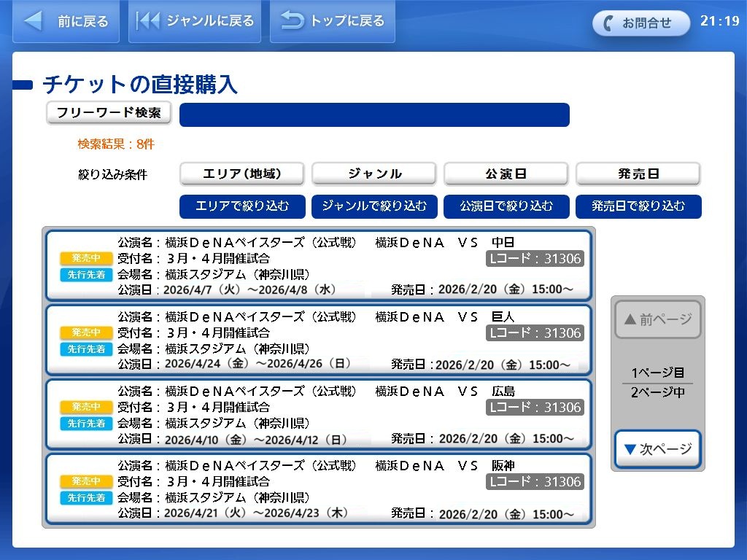Go back to genre with ジャンルに戻る
Image resolution: width=747 pixels, height=560 pixels.
coord(196,21)
